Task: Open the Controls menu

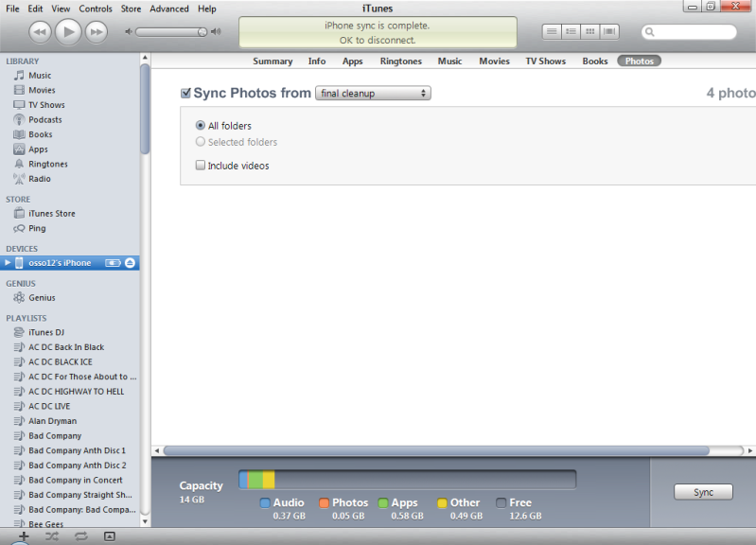Action: tap(96, 9)
